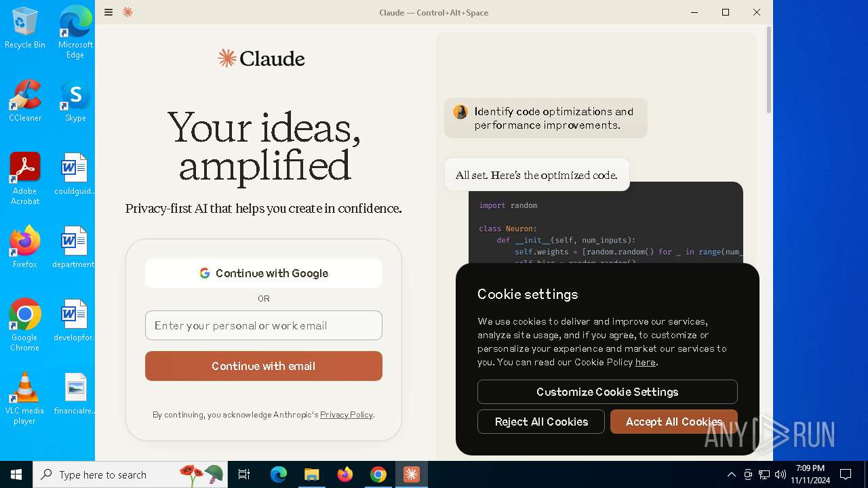This screenshot has height=488, width=868.
Task: Click Customize Cookie Settings
Action: 608,392
